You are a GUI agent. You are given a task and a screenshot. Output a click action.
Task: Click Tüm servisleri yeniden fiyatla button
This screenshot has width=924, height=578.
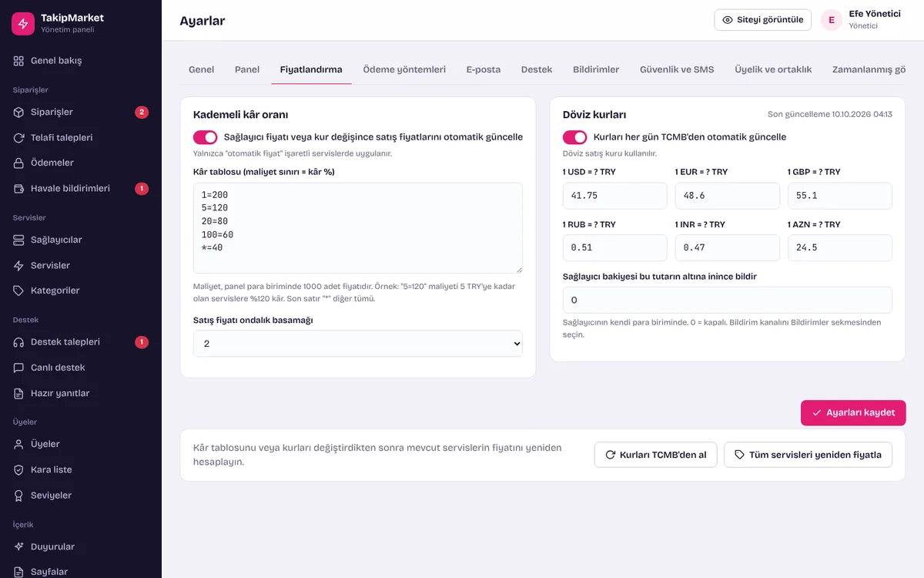808,455
